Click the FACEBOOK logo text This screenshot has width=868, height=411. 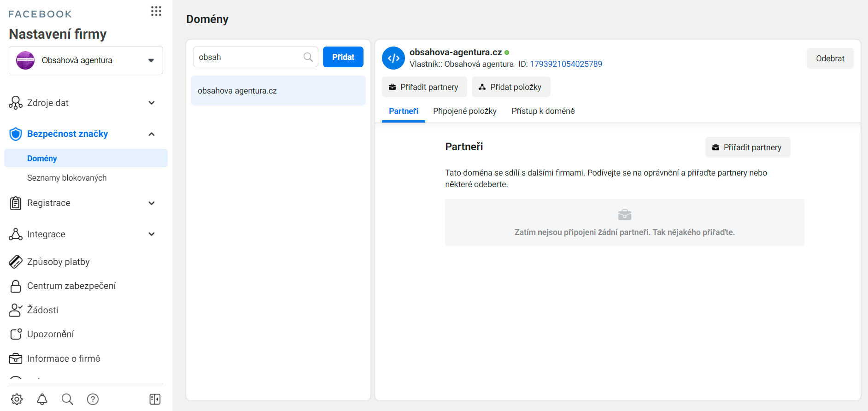point(40,14)
